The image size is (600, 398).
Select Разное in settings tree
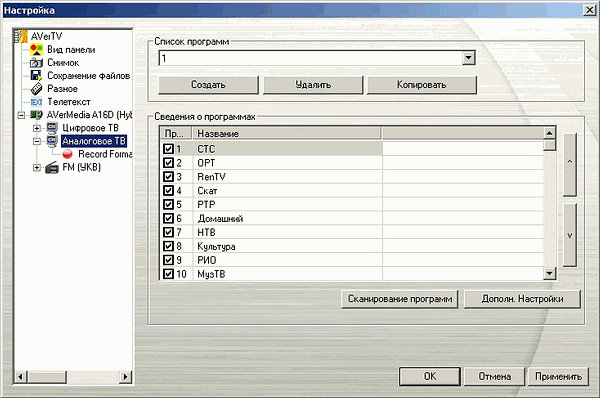click(x=62, y=89)
